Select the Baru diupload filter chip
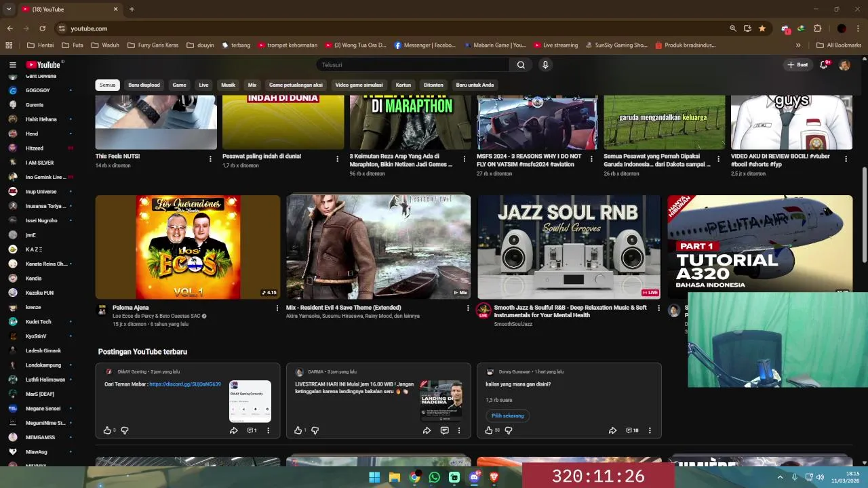 point(144,85)
